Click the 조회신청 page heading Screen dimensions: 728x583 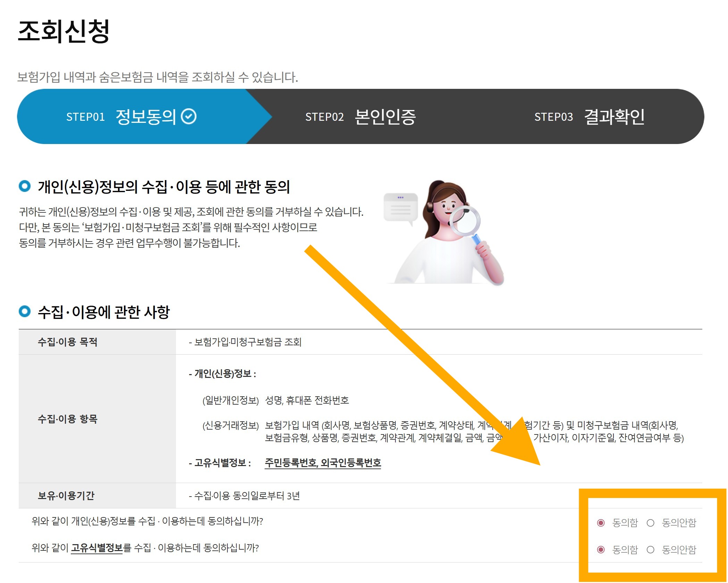pos(64,31)
